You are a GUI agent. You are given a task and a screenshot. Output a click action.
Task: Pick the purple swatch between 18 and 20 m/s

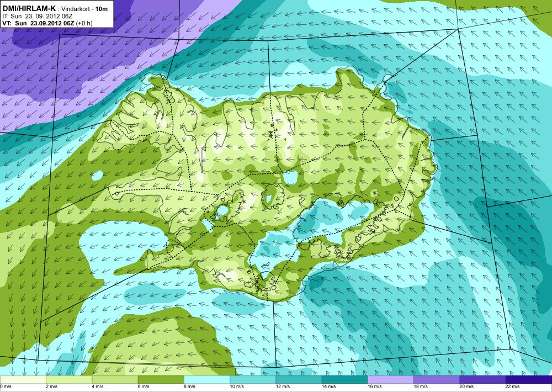(437, 380)
